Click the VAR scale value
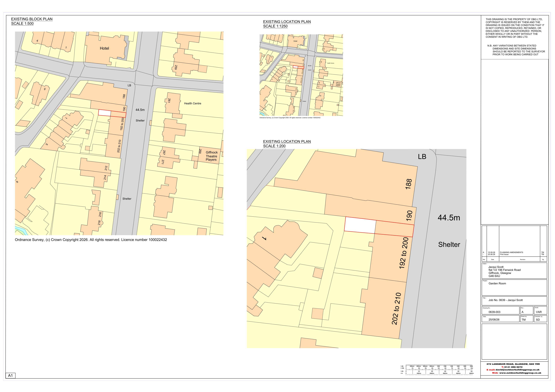 coord(539,312)
